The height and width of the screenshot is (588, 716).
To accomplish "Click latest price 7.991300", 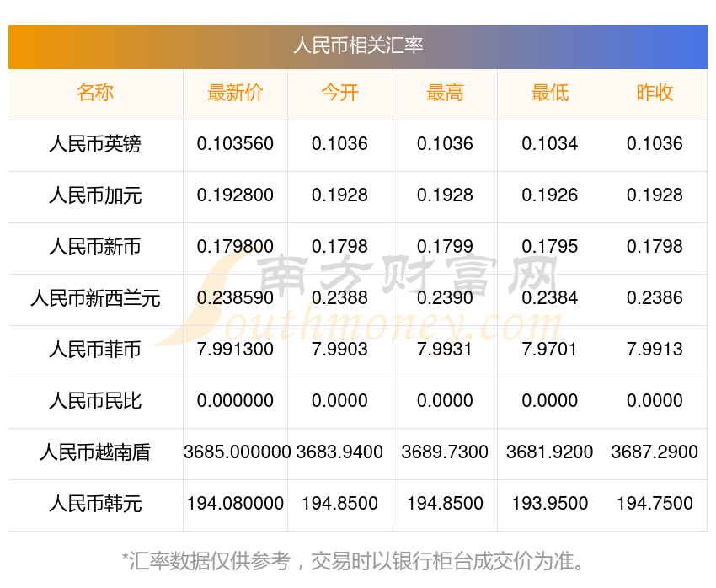I will 235,350.
